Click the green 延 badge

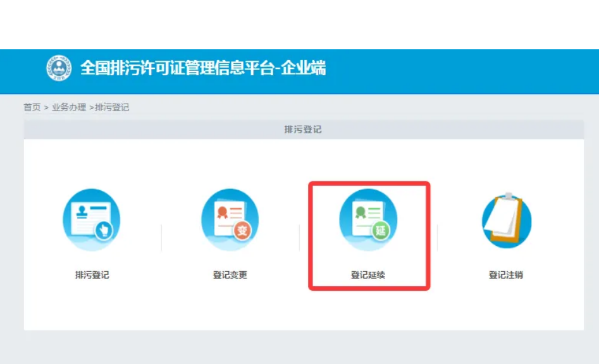pyautogui.click(x=380, y=231)
